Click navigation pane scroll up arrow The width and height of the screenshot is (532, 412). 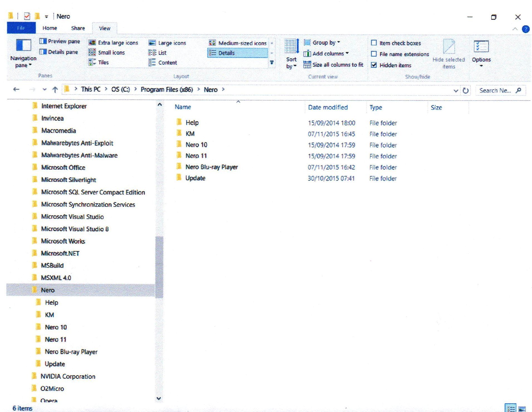click(x=159, y=105)
